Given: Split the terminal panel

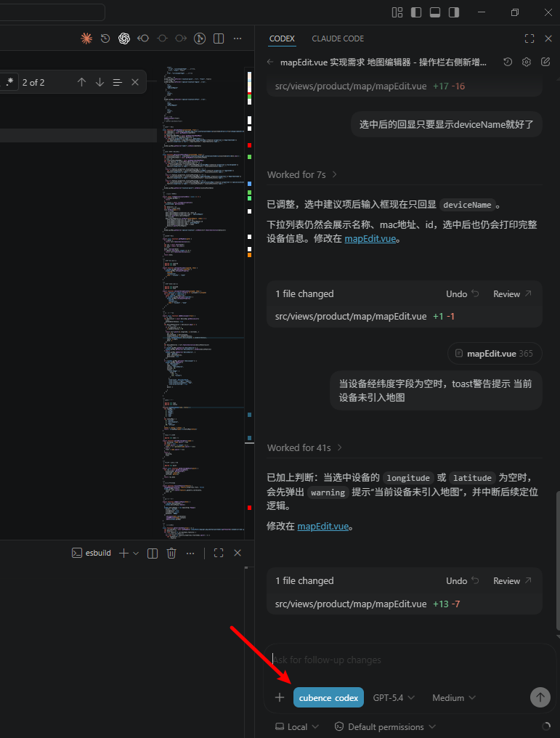Looking at the screenshot, I should [153, 553].
